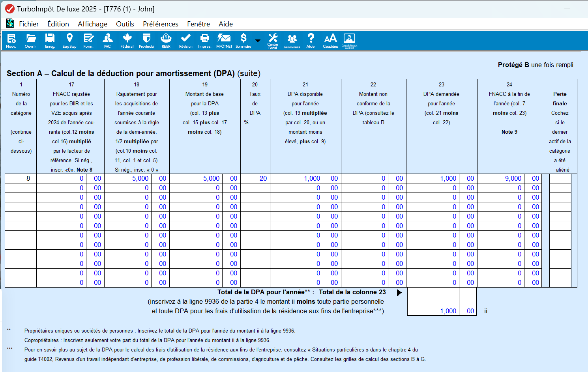Viewport: 588px width, 372px height.
Task: Click 'Montant non' column 22 header
Action: click(373, 94)
